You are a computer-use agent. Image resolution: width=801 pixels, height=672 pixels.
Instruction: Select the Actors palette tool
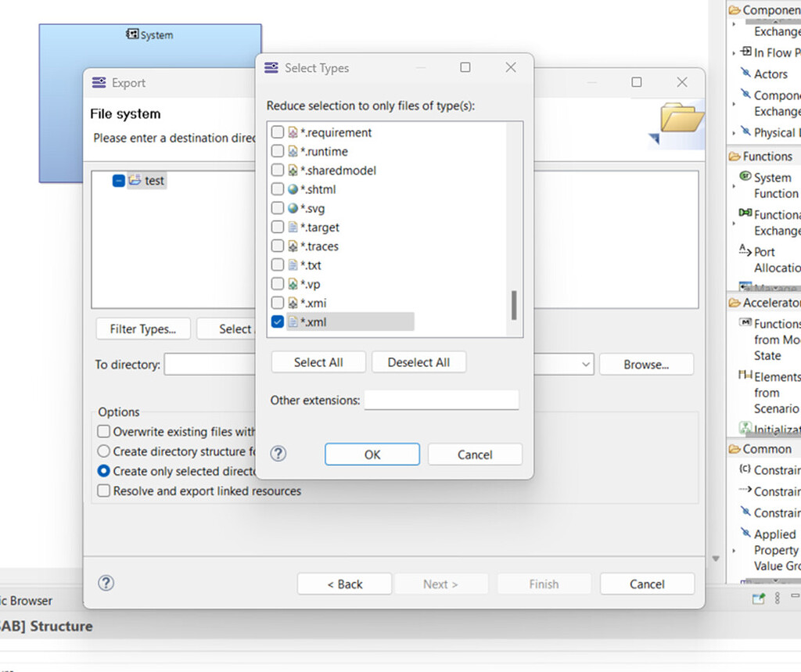(770, 74)
